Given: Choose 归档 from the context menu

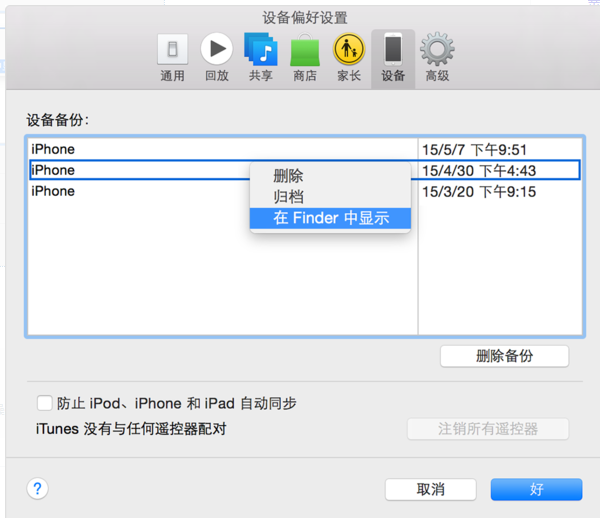Looking at the screenshot, I should 330,197.
